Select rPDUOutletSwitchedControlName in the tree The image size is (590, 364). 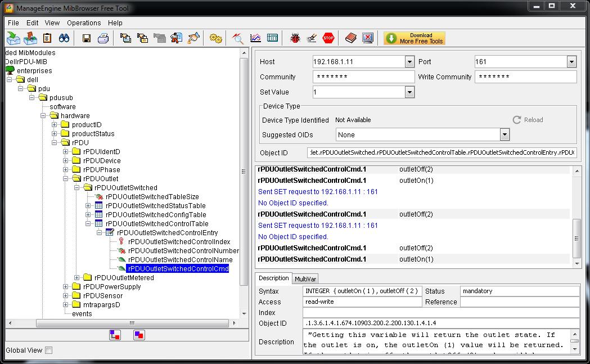pyautogui.click(x=180, y=260)
